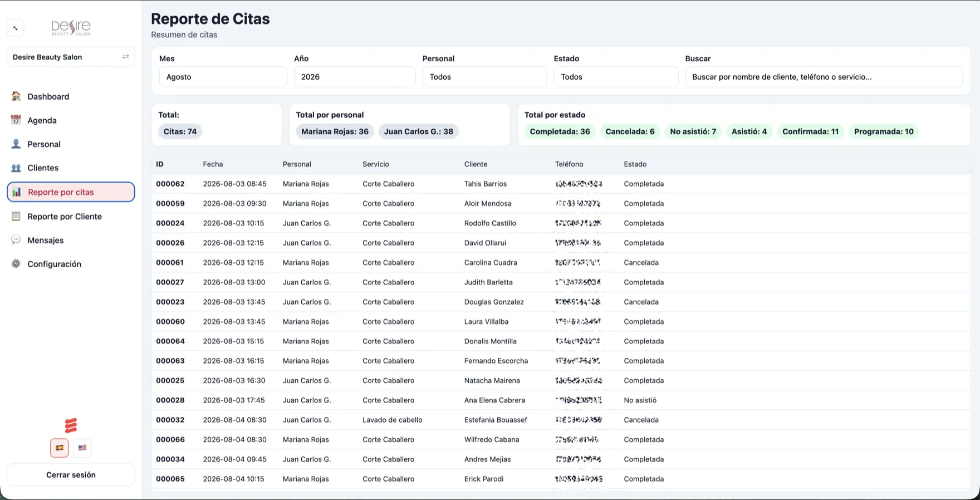Click the Servicio column header
Viewport: 980px width, 500px height.
pos(376,164)
